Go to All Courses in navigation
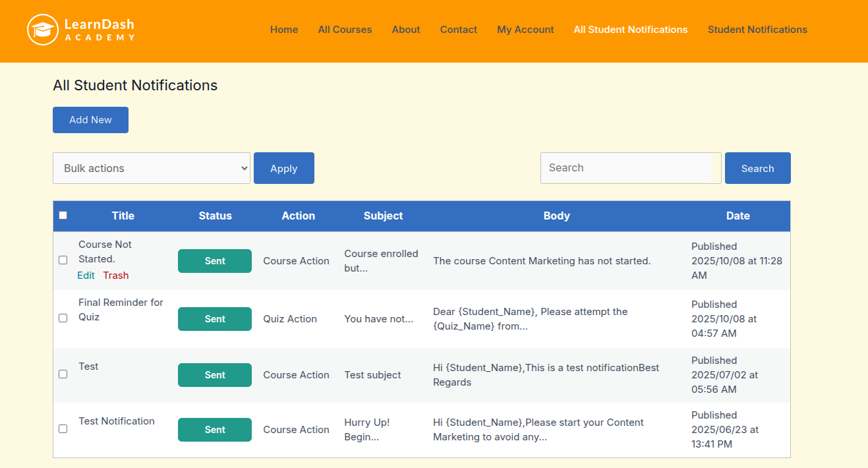 [x=345, y=30]
